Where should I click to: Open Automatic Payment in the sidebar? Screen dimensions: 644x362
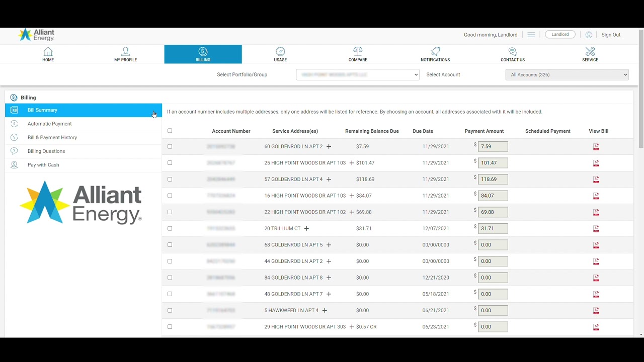pos(84,124)
